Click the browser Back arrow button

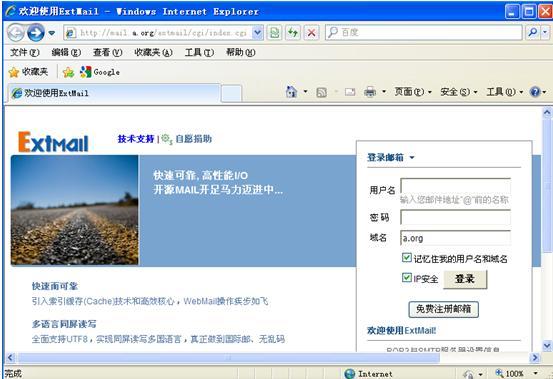16,33
